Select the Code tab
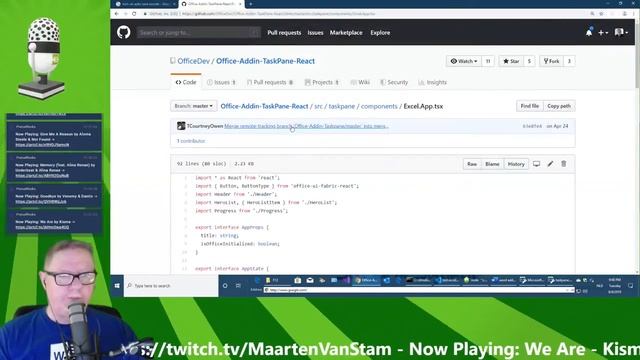 coord(186,82)
